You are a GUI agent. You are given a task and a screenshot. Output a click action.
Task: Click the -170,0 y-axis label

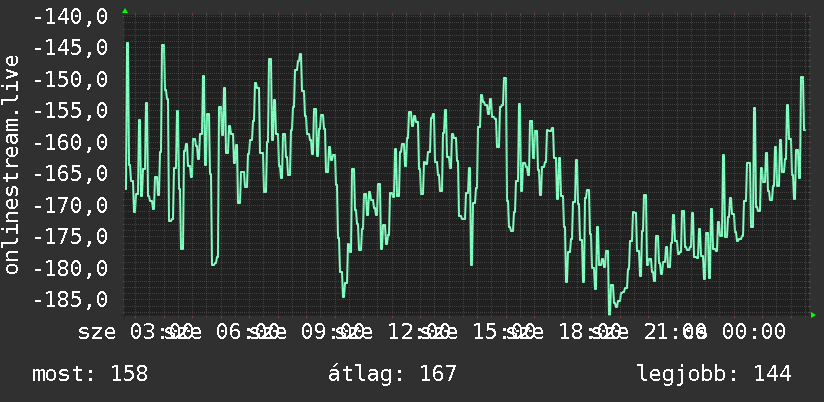70,205
